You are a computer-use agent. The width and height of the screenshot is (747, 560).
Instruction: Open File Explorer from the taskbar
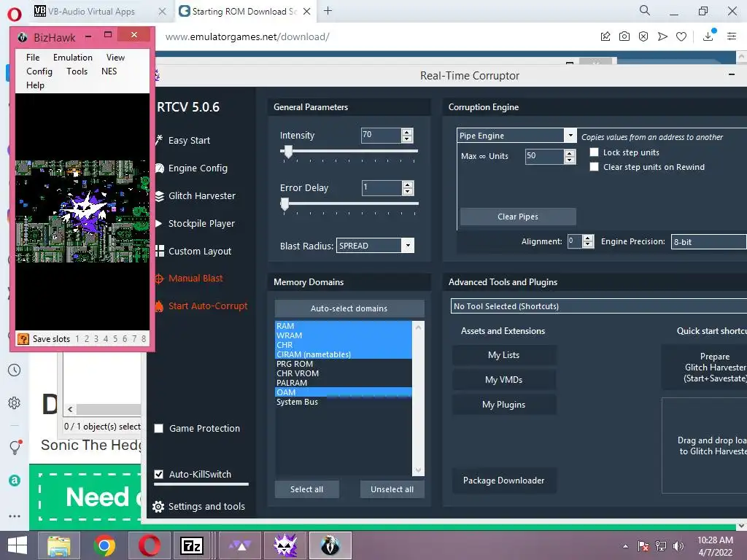(59, 545)
